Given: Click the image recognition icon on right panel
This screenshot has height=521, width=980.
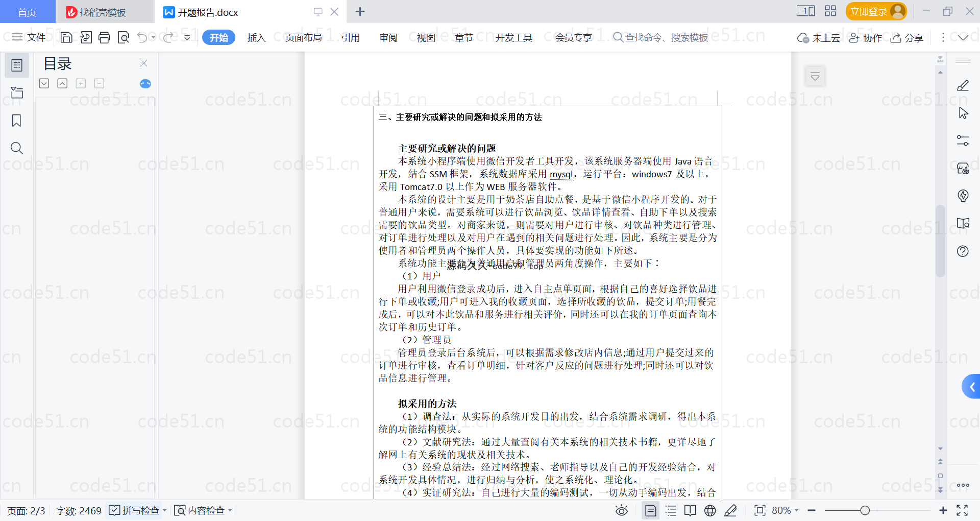Looking at the screenshot, I should 963,168.
